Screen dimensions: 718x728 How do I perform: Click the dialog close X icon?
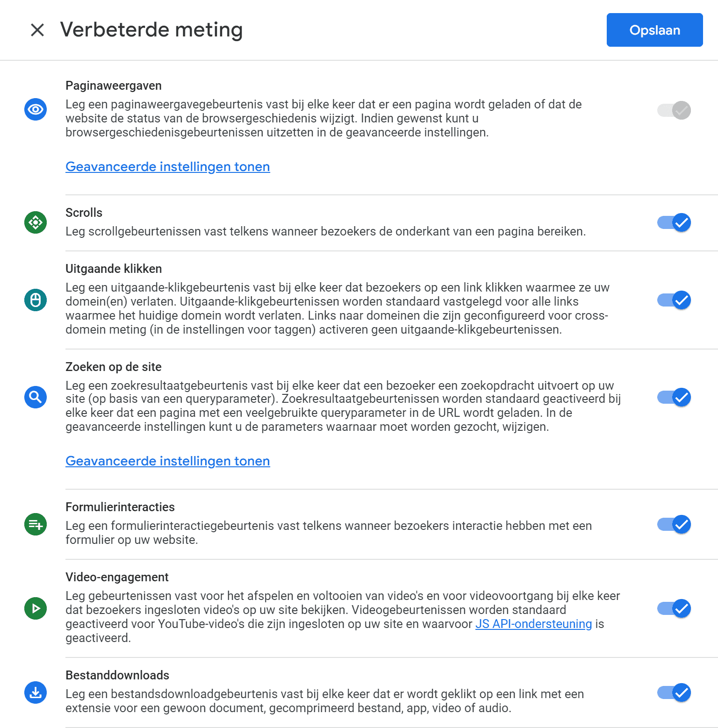click(37, 30)
